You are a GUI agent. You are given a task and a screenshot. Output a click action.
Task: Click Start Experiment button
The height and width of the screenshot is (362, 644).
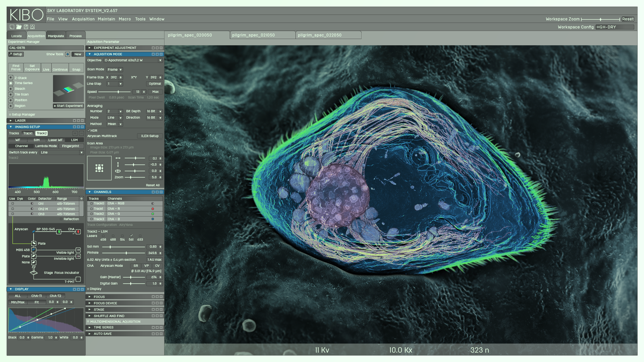(68, 106)
